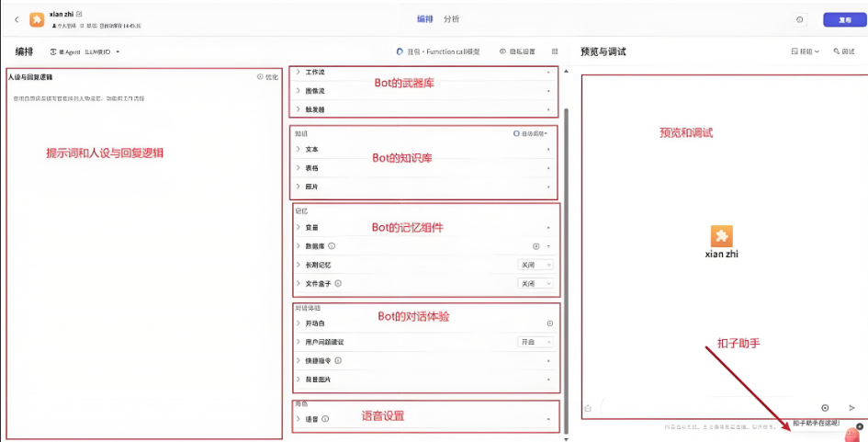Viewport: 868px width, 442px height.
Task: Expand the 工作流 row
Action: (x=298, y=72)
